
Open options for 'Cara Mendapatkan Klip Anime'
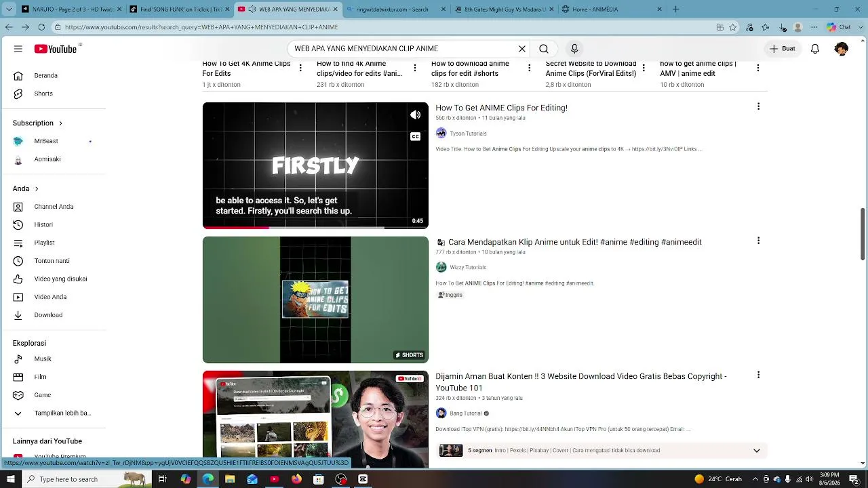pyautogui.click(x=758, y=241)
